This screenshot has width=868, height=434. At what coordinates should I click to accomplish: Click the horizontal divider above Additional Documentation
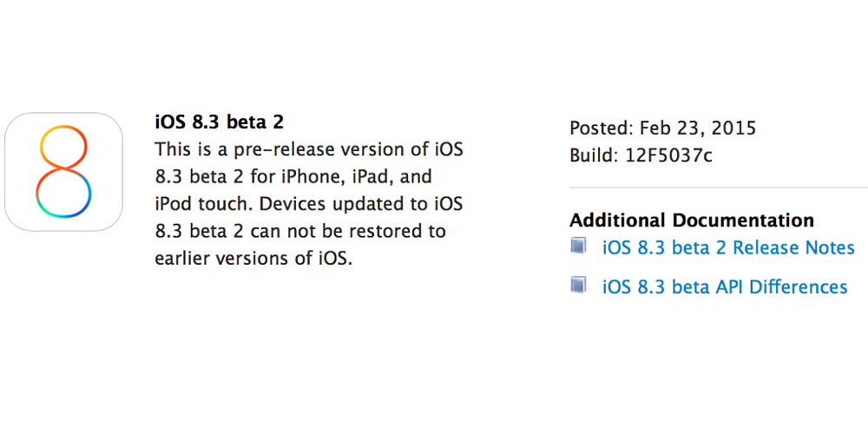pos(719,187)
